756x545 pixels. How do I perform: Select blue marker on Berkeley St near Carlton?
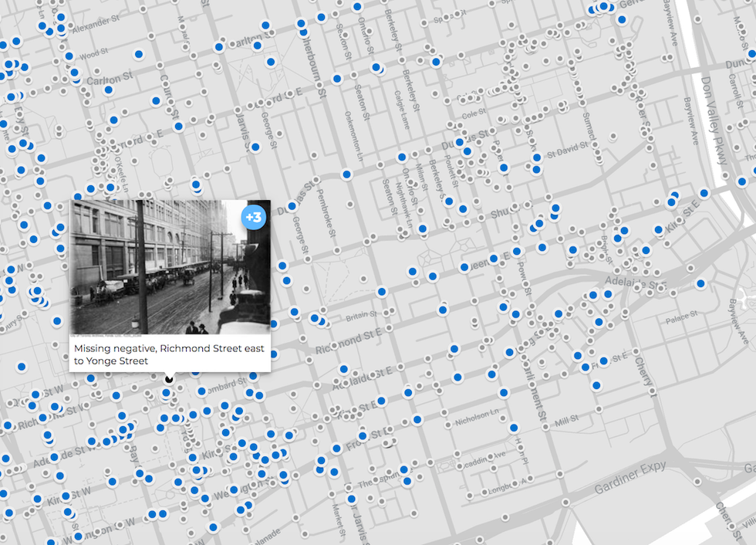pyautogui.click(x=436, y=62)
